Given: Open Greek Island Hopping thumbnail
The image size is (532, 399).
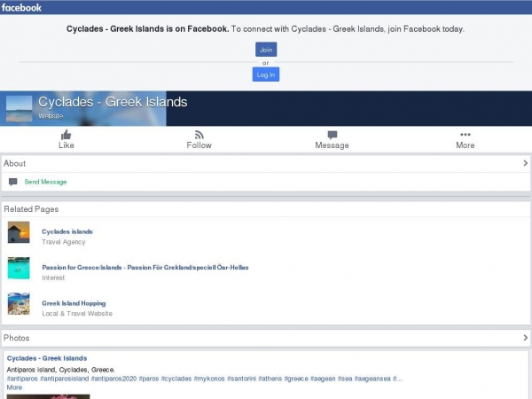Looking at the screenshot, I should tap(19, 304).
